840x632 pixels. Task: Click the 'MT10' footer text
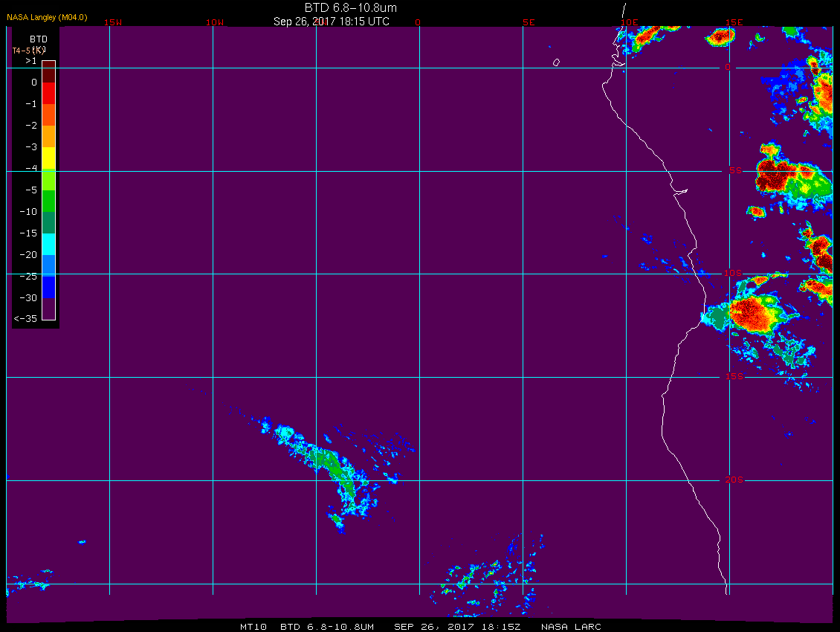253,627
